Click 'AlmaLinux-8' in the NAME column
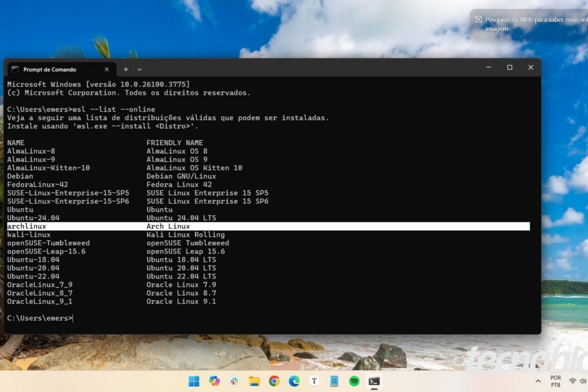 31,151
